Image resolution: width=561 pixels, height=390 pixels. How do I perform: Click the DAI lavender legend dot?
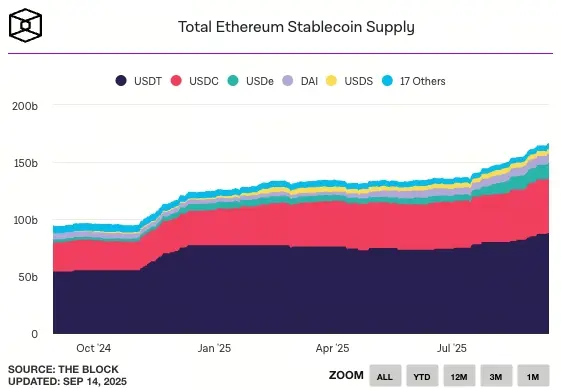[x=288, y=81]
